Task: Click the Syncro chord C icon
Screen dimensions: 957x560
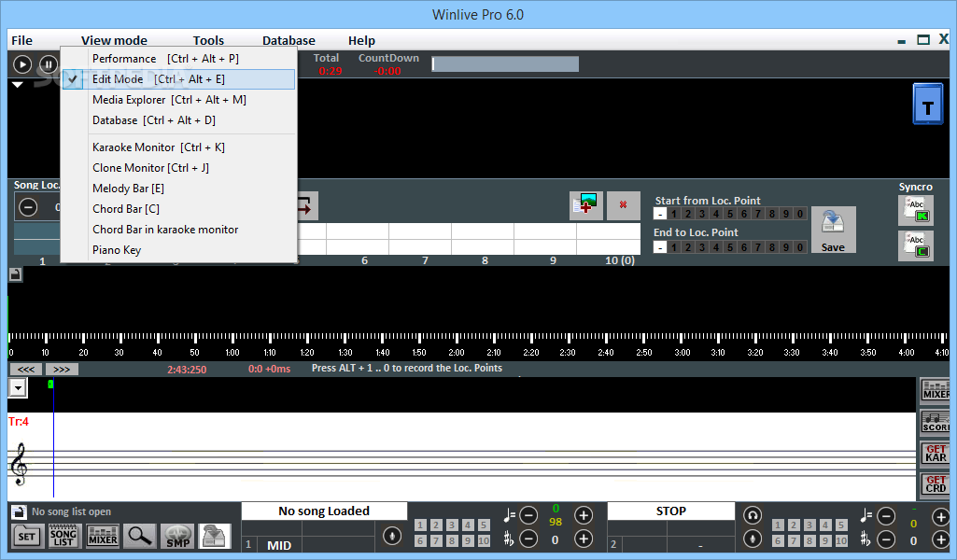Action: (916, 245)
